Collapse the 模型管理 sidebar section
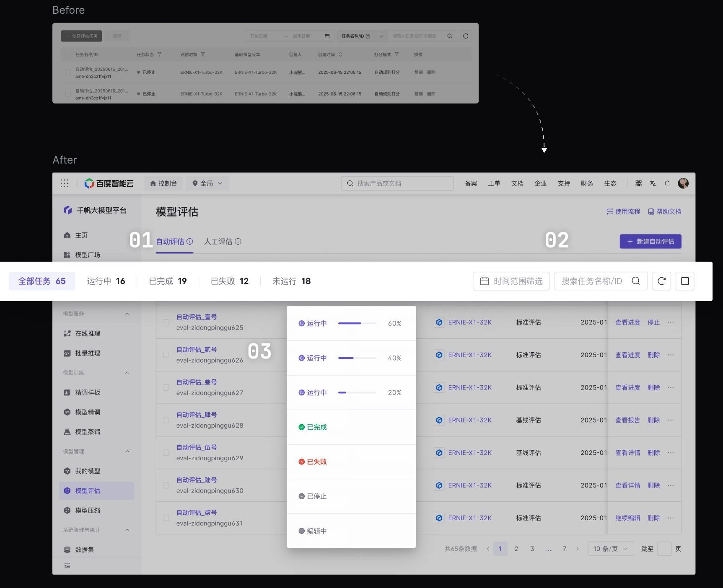Image resolution: width=723 pixels, height=588 pixels. [x=127, y=451]
